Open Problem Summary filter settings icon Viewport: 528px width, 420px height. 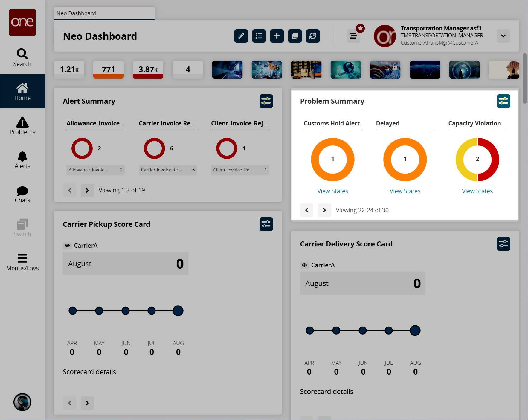[x=503, y=101]
